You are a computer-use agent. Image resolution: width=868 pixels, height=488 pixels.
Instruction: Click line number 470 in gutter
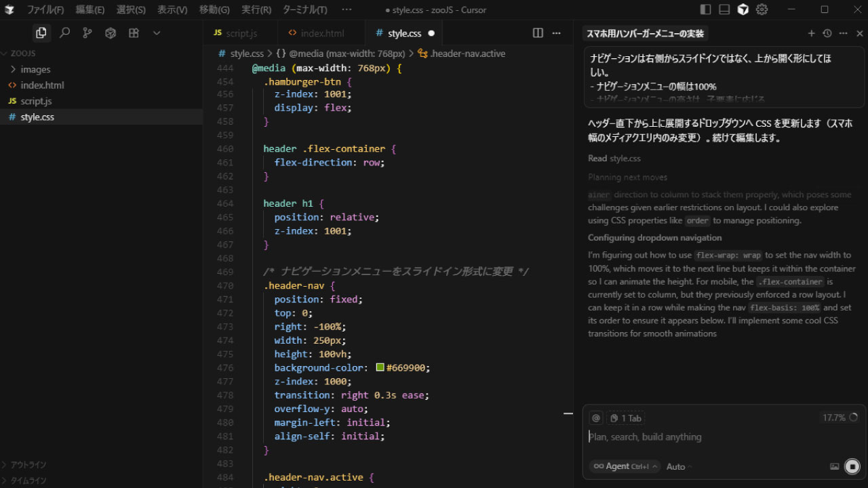tap(224, 285)
